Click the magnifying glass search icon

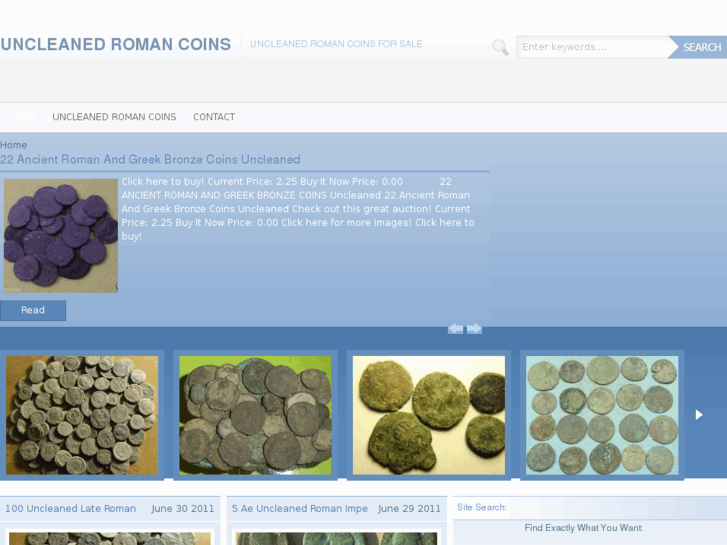point(500,47)
